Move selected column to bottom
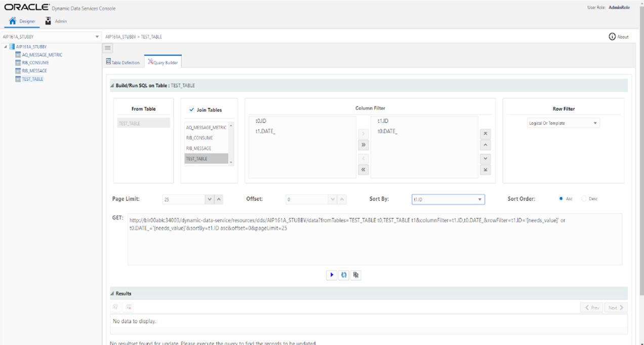Viewport: 644px width, 345px height. coord(485,169)
